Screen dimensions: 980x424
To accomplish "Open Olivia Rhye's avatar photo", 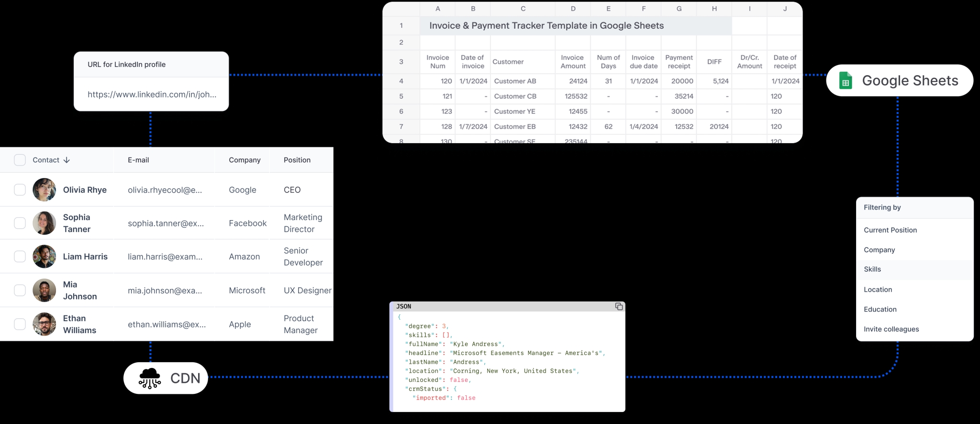I will tap(44, 190).
